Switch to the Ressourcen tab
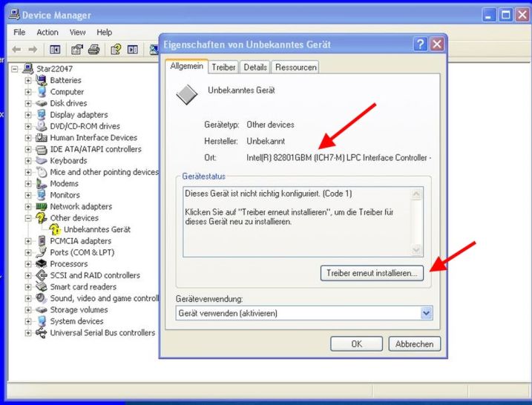Image resolution: width=532 pixels, height=405 pixels. [x=295, y=67]
